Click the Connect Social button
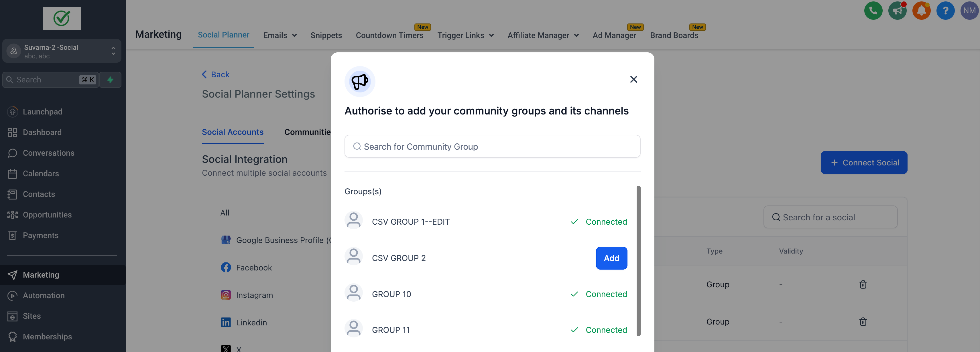980x352 pixels. click(864, 163)
